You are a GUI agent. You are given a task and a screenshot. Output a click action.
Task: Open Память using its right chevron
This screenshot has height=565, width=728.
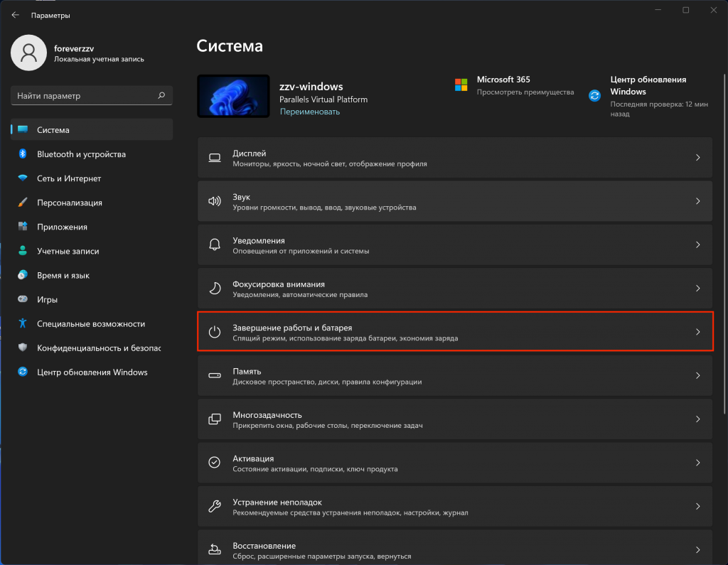pos(698,375)
